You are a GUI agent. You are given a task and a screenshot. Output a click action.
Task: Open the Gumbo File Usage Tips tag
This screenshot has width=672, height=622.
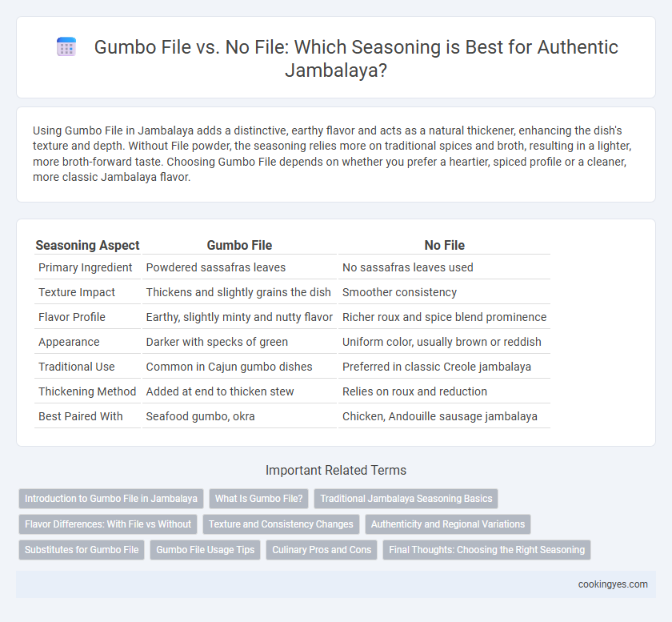[206, 550]
